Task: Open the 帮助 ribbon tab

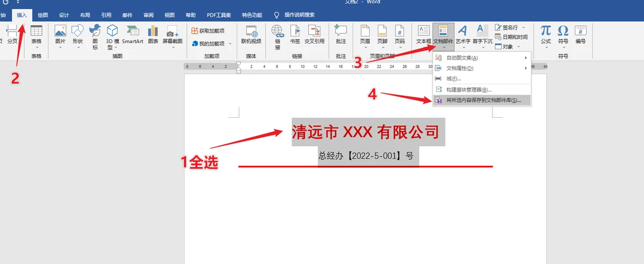Action: [x=191, y=15]
